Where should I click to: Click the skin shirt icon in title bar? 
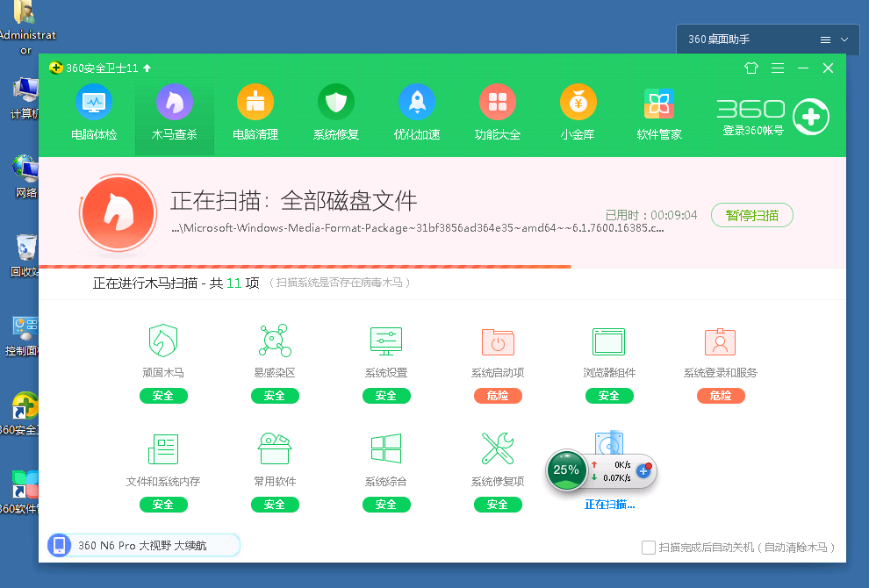click(x=750, y=68)
